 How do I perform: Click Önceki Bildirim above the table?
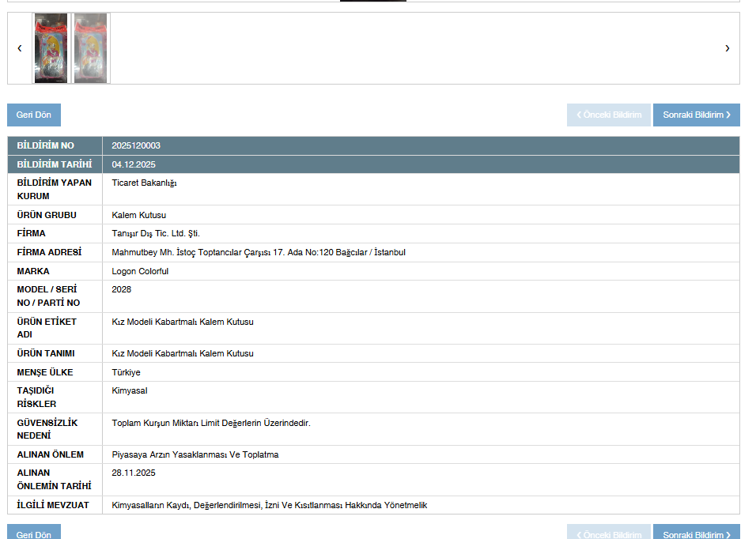pos(608,115)
